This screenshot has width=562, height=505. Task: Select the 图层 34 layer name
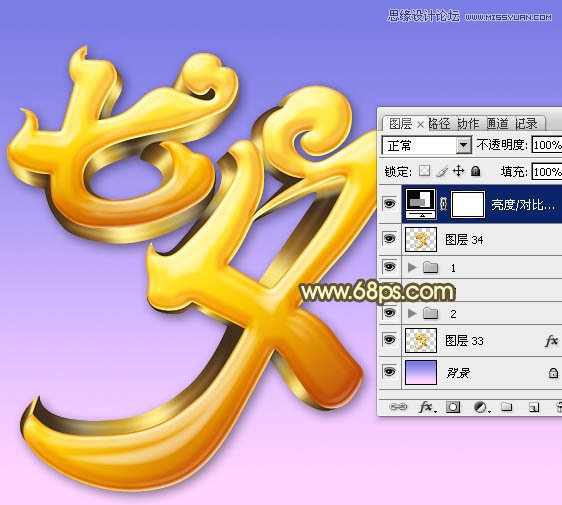tap(464, 239)
